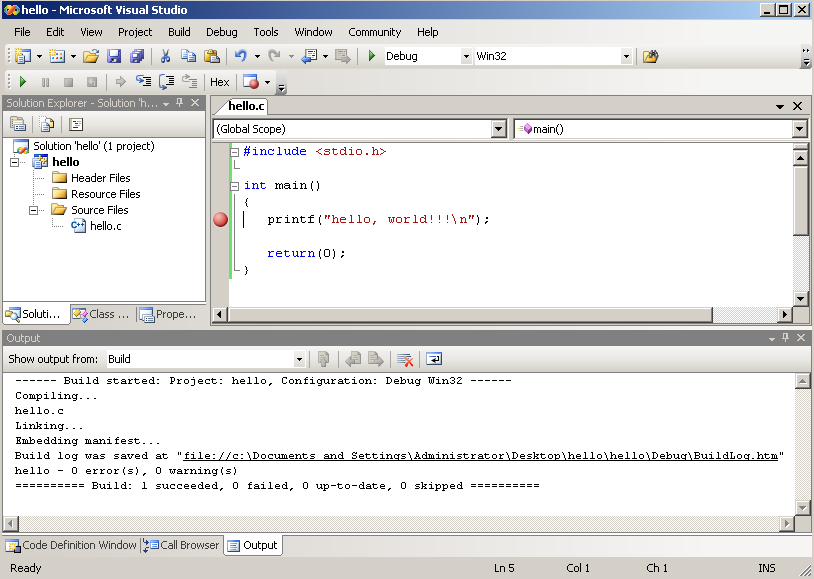Save hello.c with the floppy disk icon
814x579 pixels.
click(114, 56)
